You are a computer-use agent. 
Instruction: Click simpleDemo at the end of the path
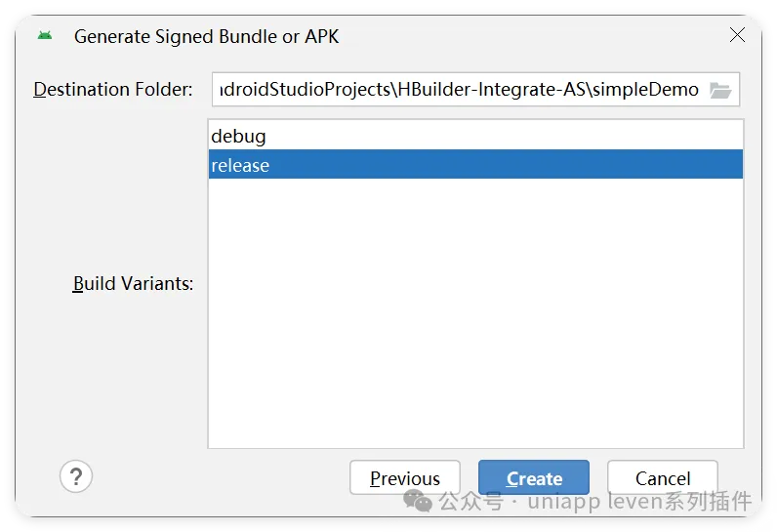(645, 90)
